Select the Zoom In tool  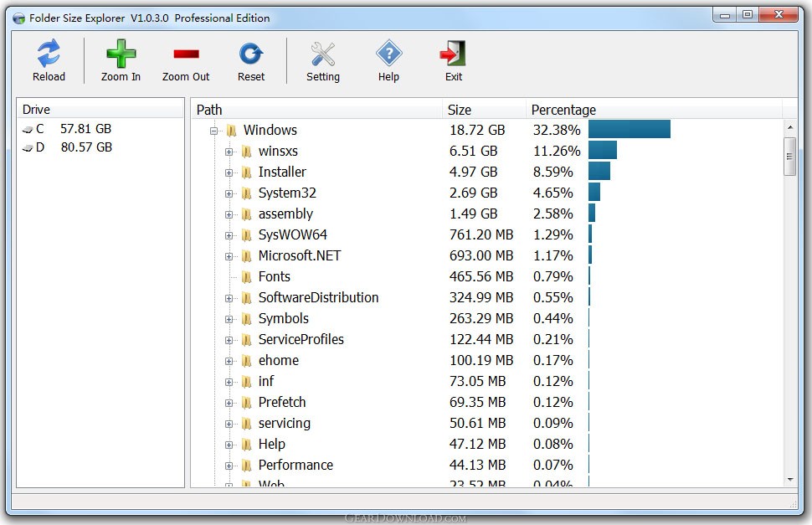120,53
